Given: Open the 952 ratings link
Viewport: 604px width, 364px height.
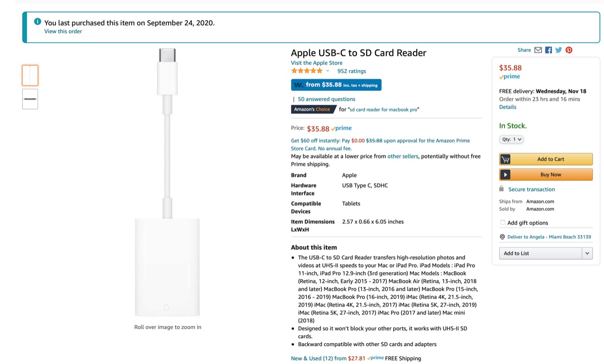Looking at the screenshot, I should [352, 71].
